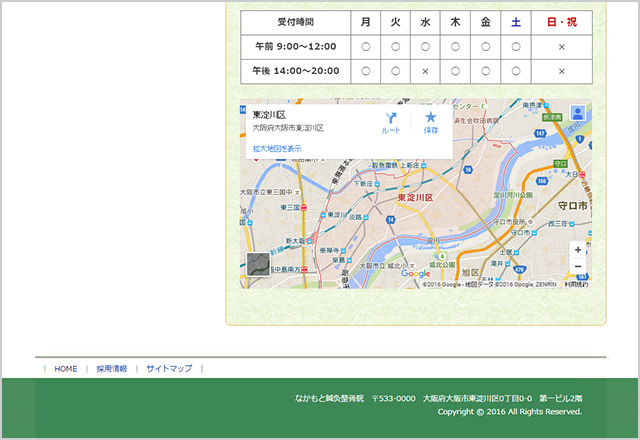The width and height of the screenshot is (640, 440).
Task: Click the 午前 9:00～12:00 row label
Action: [296, 47]
